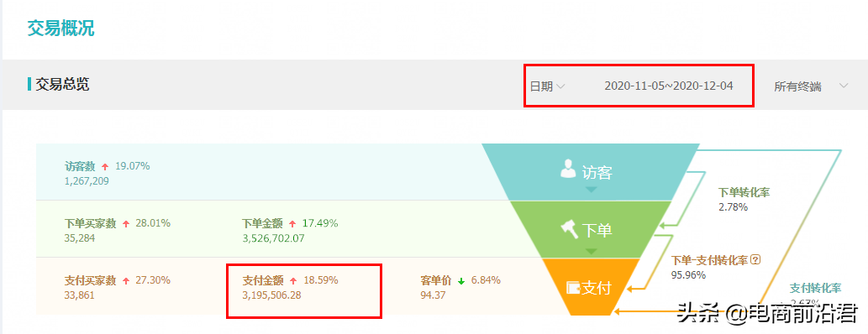Click the 支付金额 value 3,195,506.28
Screen dimensions: 868x334
[271, 295]
